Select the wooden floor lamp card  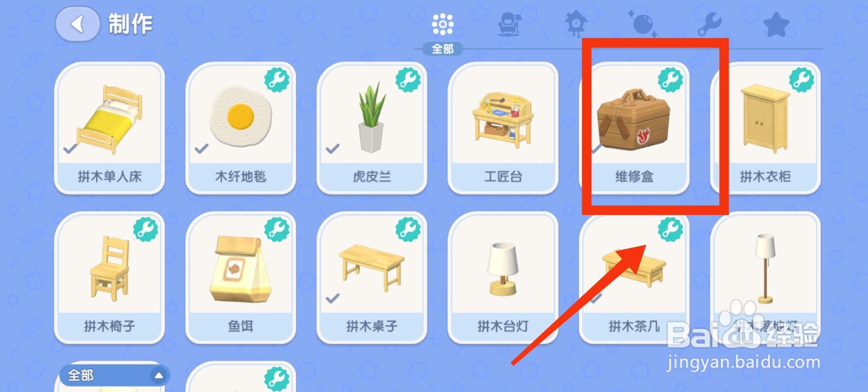tap(765, 277)
